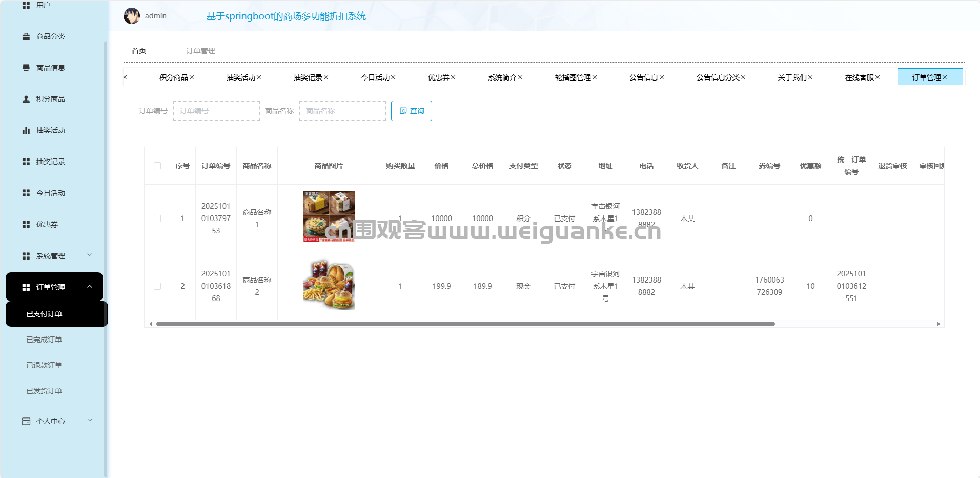Focus the 订单编号 search input field
The height and width of the screenshot is (478, 980).
216,111
